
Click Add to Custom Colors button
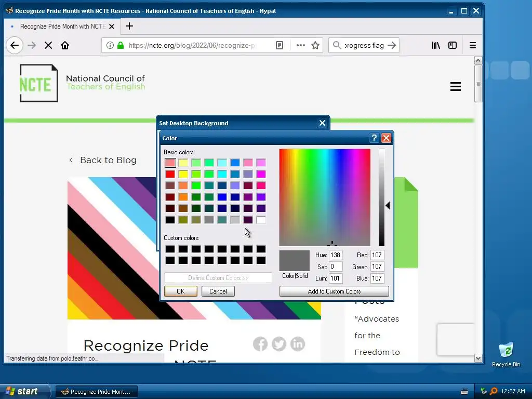point(334,291)
